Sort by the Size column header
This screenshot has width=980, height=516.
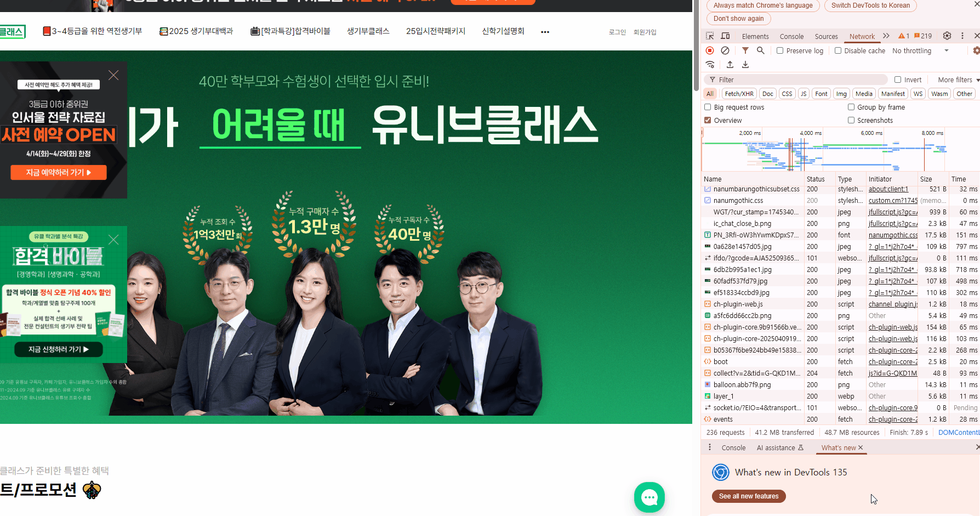click(933, 179)
